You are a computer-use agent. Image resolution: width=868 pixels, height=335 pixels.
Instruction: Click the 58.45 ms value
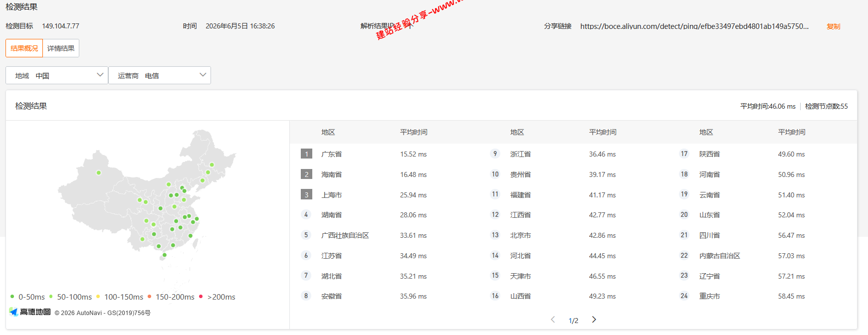[x=792, y=297]
